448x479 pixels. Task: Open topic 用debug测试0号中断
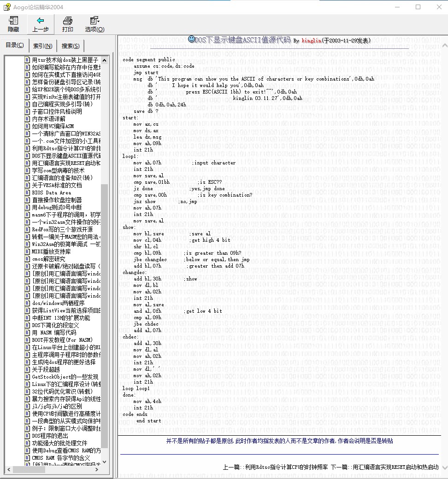(57, 207)
